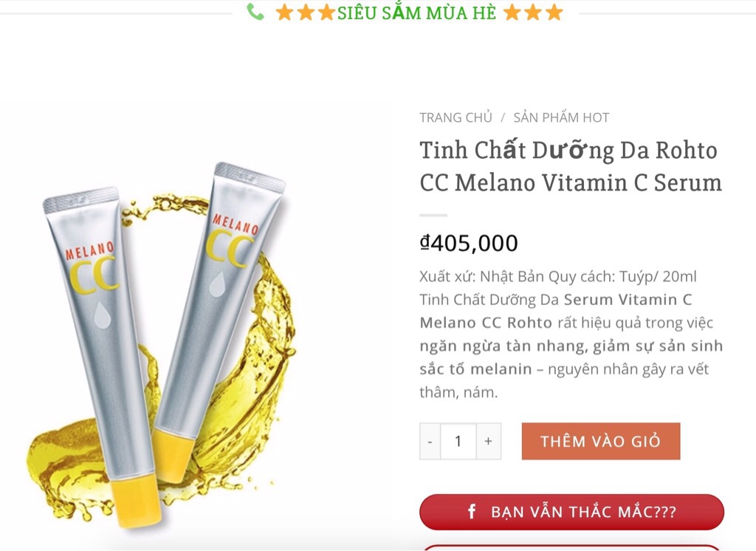Click SIÊU SẮM MÙA HÈ banner text
The height and width of the screenshot is (551, 756).
click(x=416, y=13)
